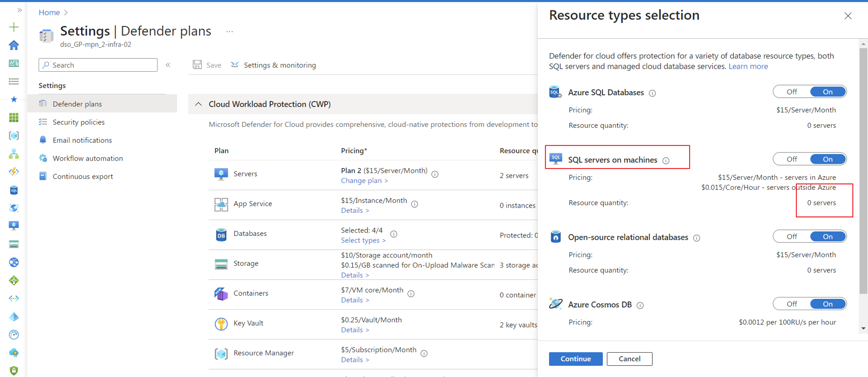This screenshot has width=868, height=377.
Task: Click the Create a resource plus icon
Action: click(14, 27)
